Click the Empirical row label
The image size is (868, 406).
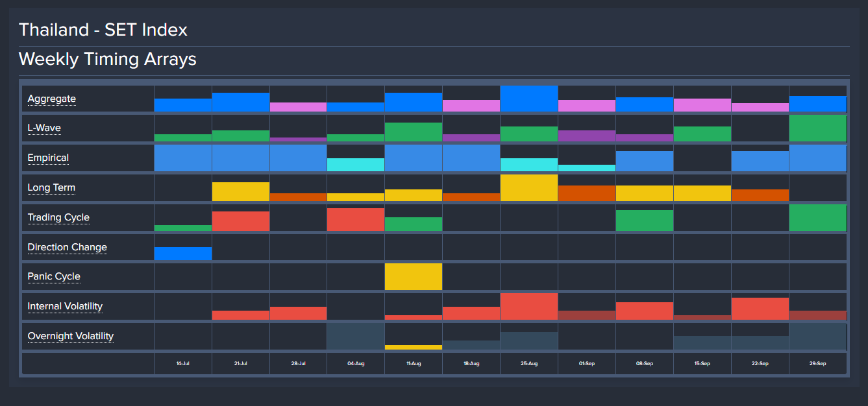48,158
